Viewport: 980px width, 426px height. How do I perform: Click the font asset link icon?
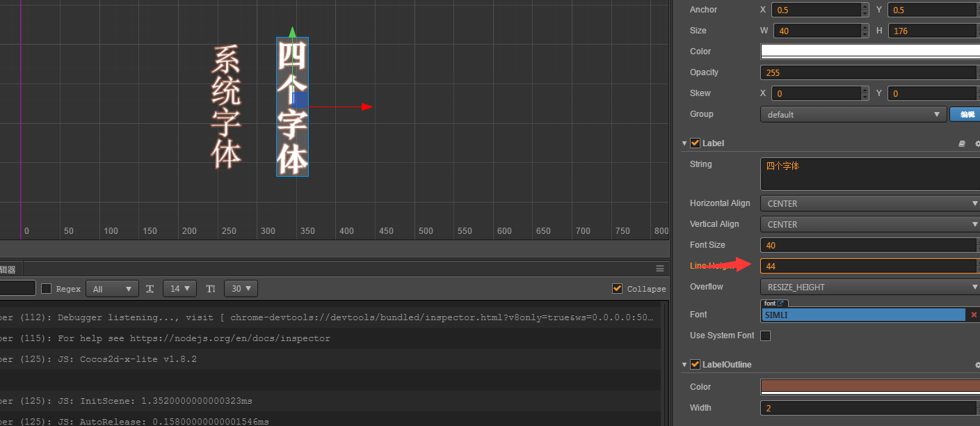pyautogui.click(x=780, y=303)
